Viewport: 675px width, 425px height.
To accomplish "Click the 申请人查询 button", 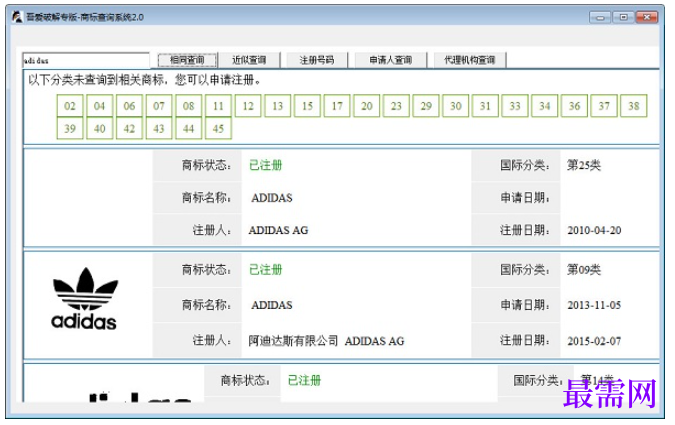I will [391, 60].
